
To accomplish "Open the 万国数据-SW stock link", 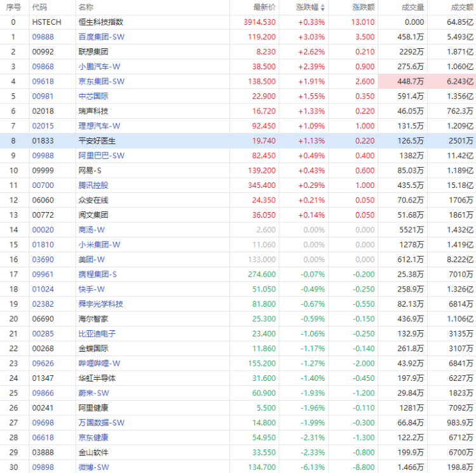I will [102, 423].
